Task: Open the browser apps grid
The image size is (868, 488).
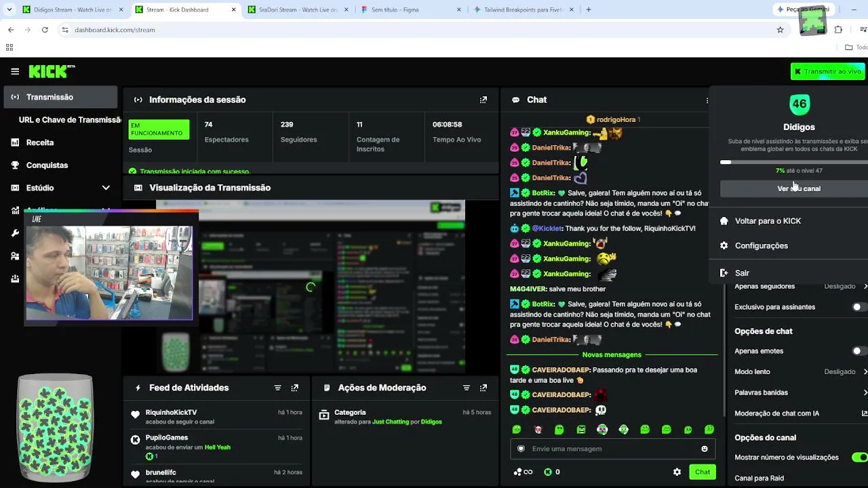Action: (x=9, y=47)
